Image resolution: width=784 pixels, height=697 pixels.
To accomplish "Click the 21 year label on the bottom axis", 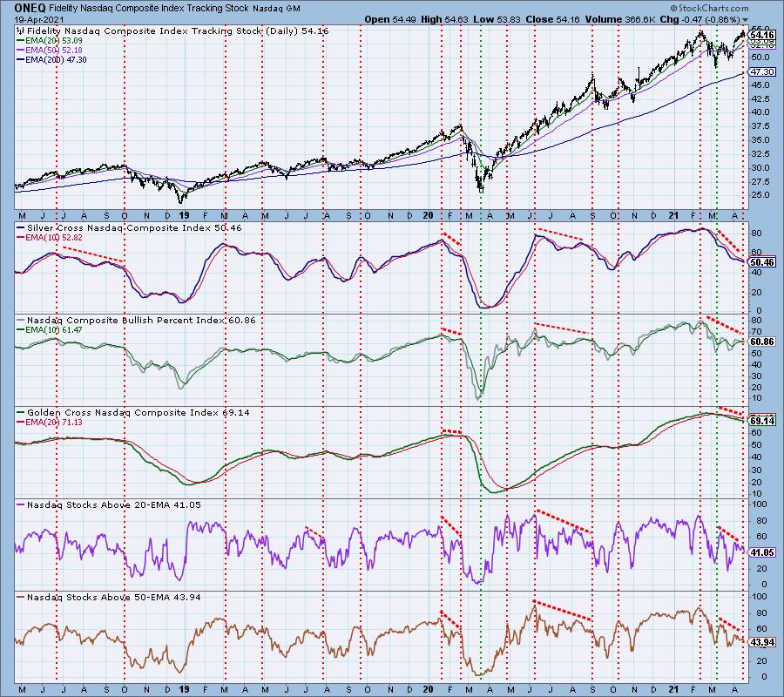I will 673,689.
